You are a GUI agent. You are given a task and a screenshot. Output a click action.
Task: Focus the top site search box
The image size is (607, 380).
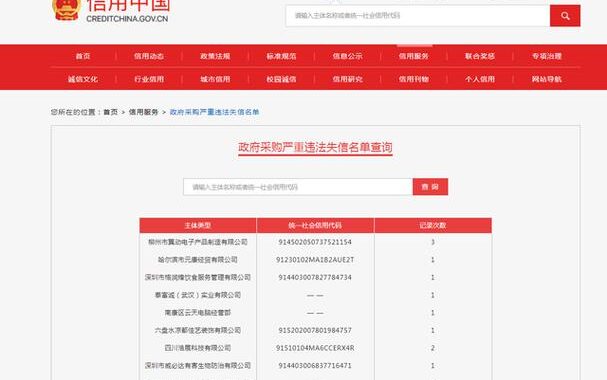tap(418, 16)
